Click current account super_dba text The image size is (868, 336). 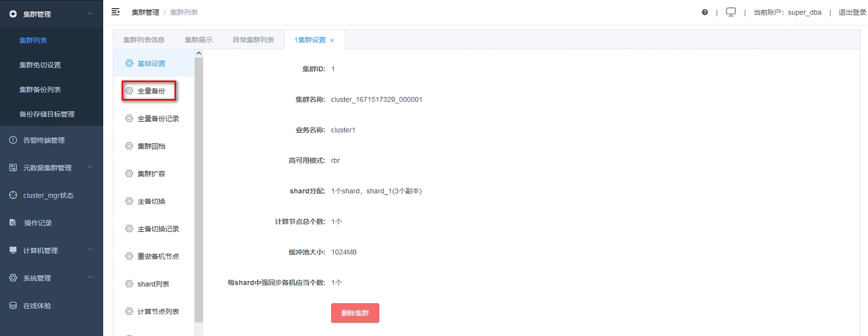point(787,12)
